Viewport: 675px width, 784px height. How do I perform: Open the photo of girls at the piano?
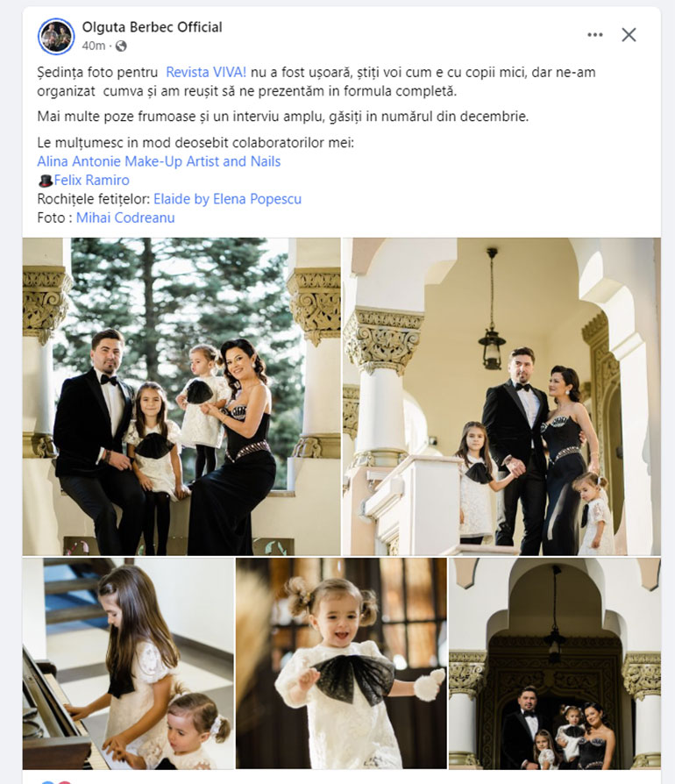(x=128, y=663)
